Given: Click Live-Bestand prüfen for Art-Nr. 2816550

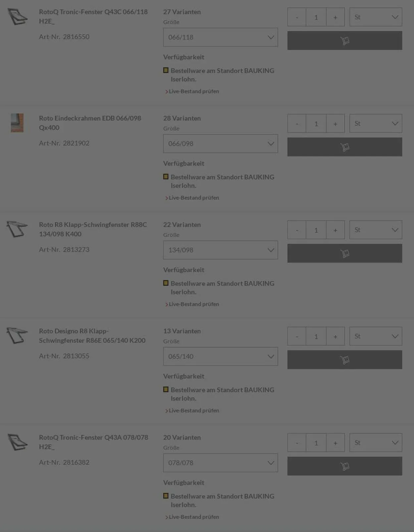Looking at the screenshot, I should click(194, 91).
